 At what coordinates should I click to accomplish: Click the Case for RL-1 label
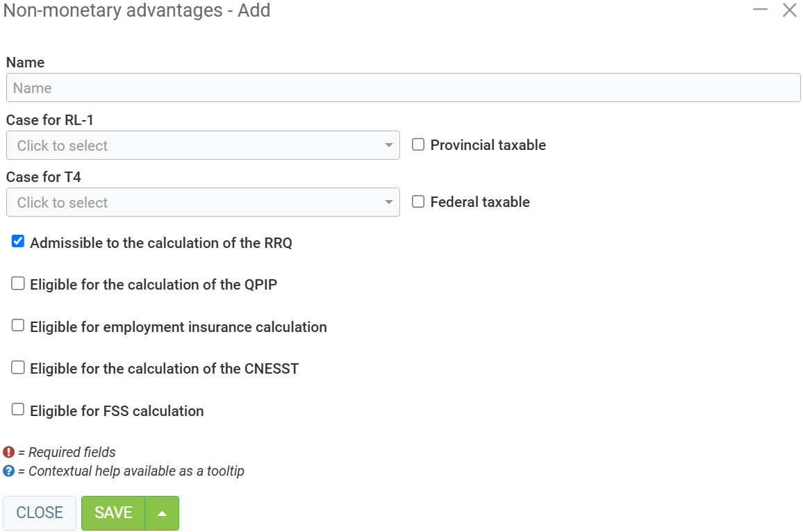coord(50,120)
